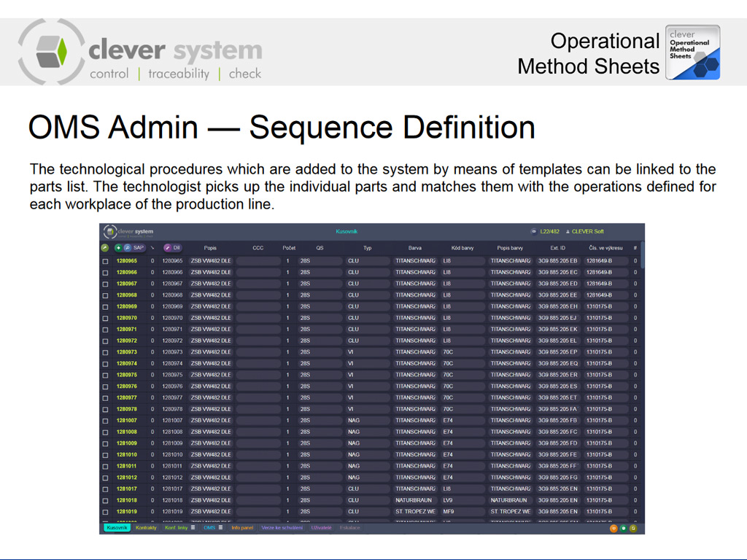The image size is (747, 560).
Task: Click NATURBRAUN in the Barva column
Action: click(414, 500)
